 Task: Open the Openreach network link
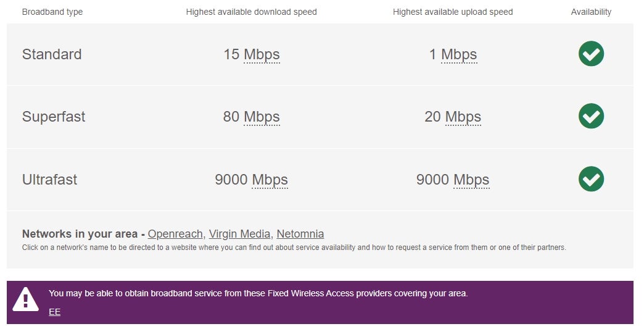(x=175, y=234)
